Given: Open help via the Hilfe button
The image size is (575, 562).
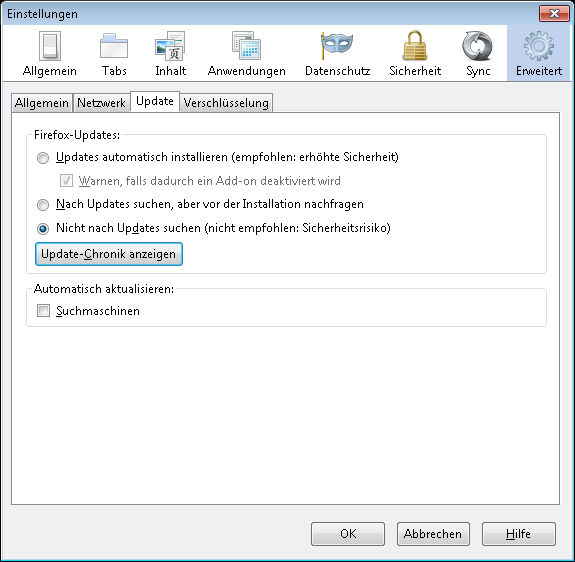Looking at the screenshot, I should (x=519, y=534).
